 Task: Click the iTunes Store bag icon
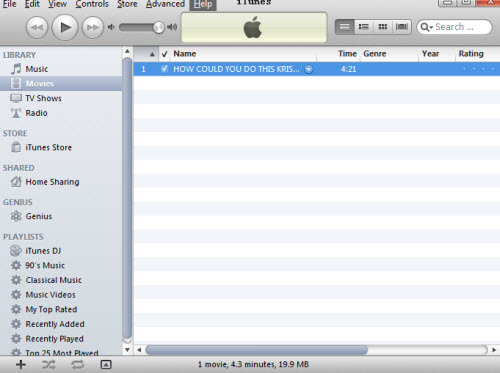click(x=16, y=147)
